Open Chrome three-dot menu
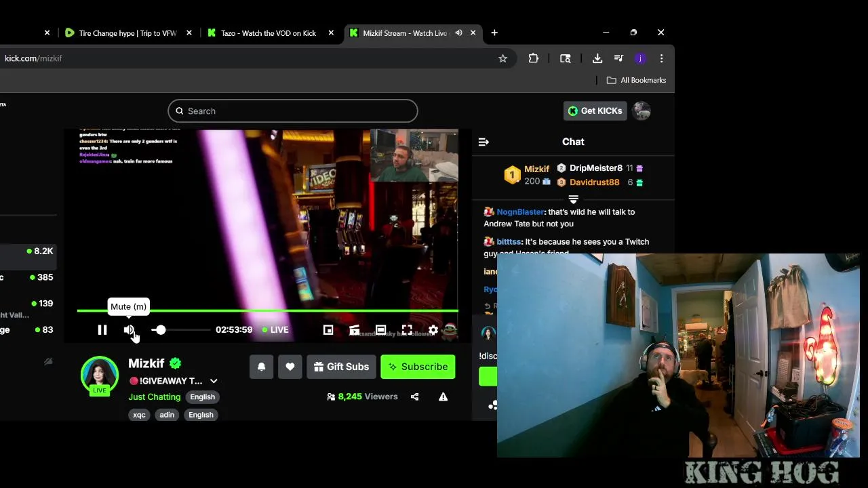 click(661, 58)
